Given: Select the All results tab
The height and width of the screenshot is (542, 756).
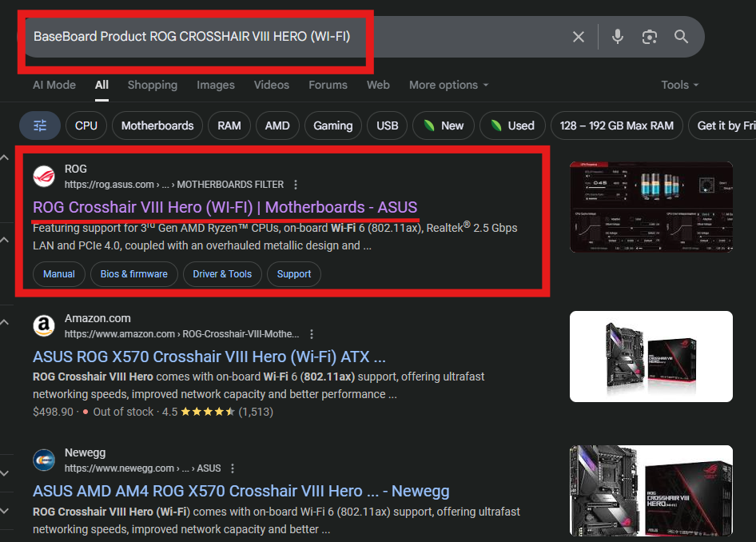Looking at the screenshot, I should click(101, 85).
